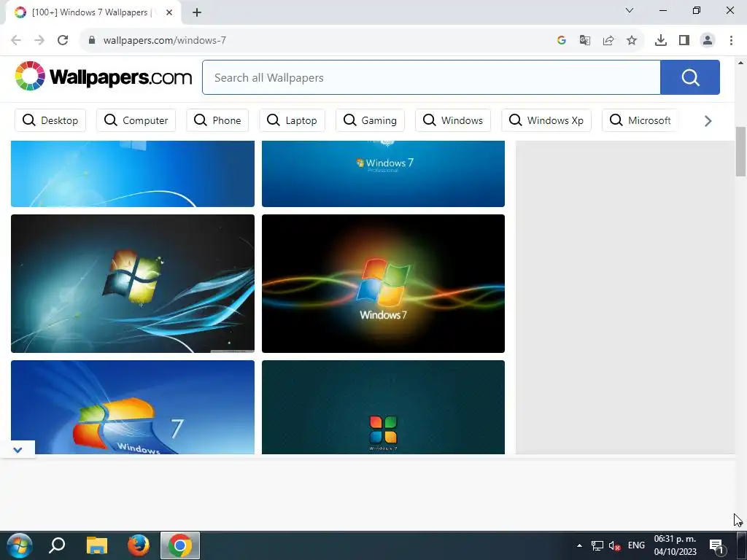The height and width of the screenshot is (560, 747).
Task: Reload the page
Action: click(x=63, y=40)
